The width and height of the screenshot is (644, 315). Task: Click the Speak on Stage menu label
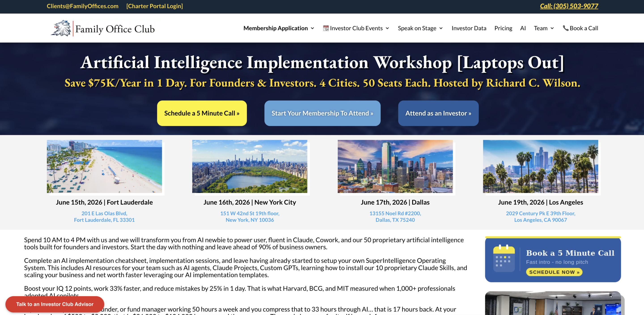pos(417,28)
